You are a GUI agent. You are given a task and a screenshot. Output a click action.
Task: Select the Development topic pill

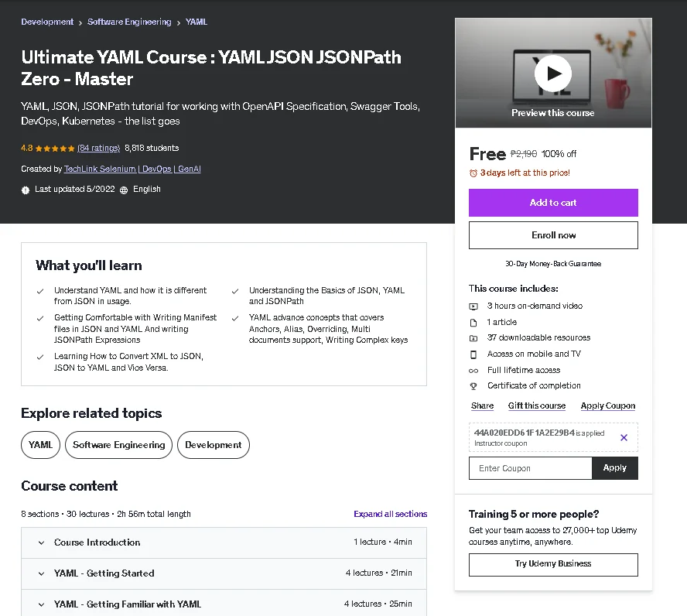[x=214, y=445]
